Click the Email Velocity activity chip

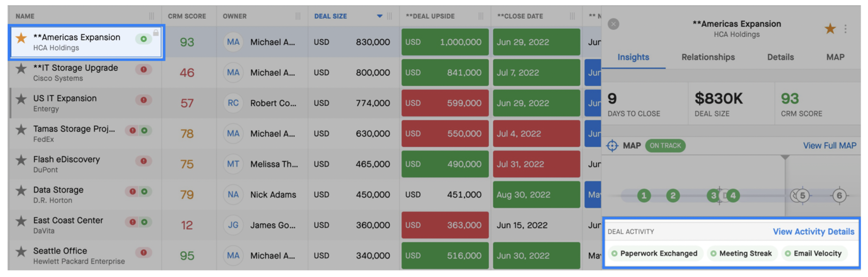click(813, 254)
